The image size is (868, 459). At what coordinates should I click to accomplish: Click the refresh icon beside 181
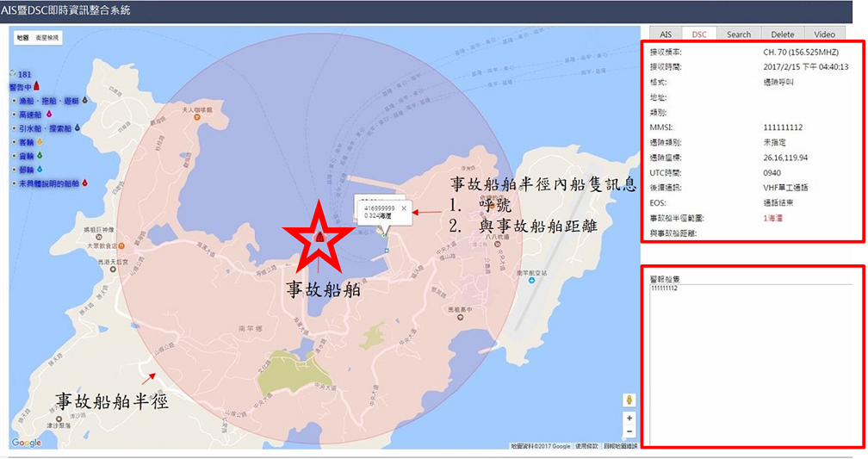(13, 74)
